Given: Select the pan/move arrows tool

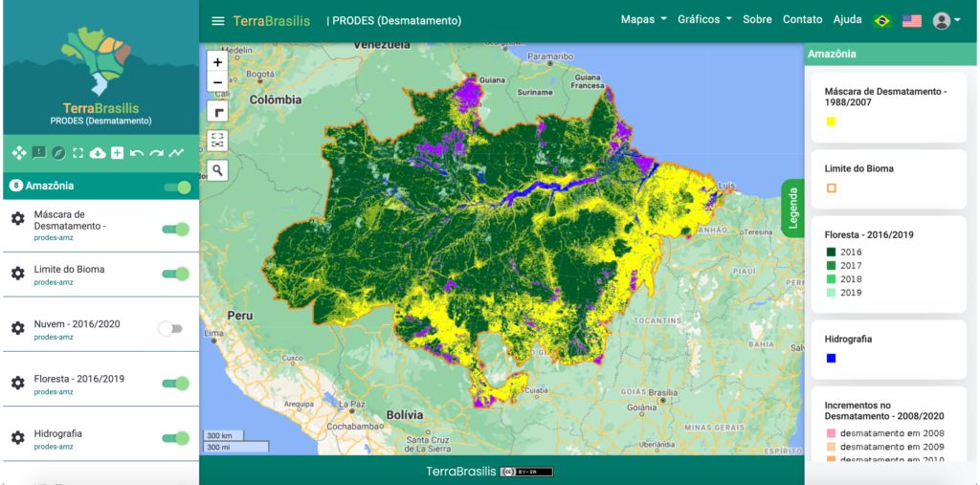Looking at the screenshot, I should tap(19, 152).
